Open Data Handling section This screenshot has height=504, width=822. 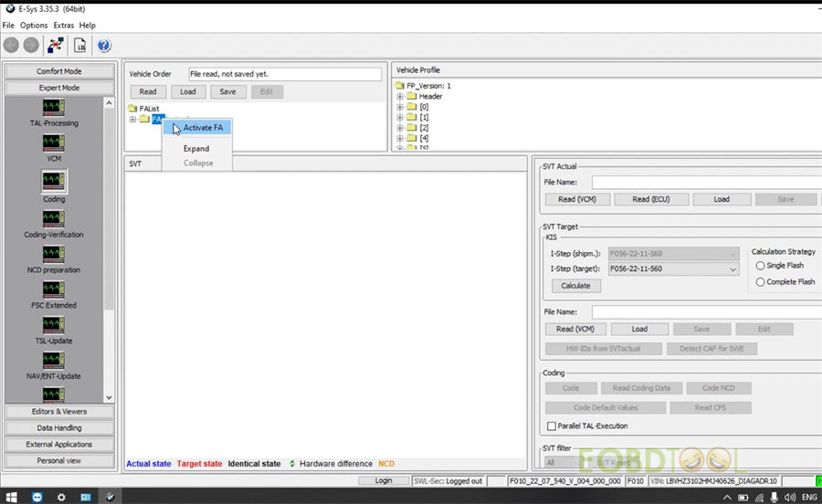click(59, 428)
